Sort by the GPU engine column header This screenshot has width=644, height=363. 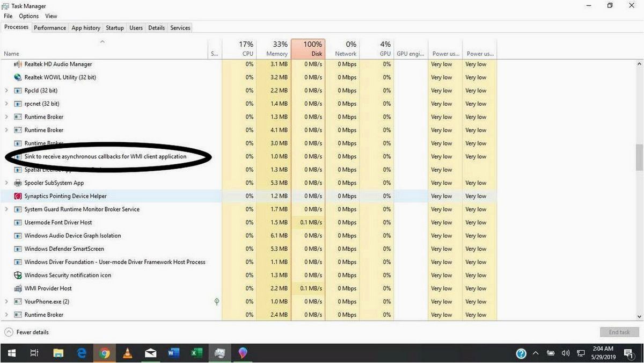411,48
